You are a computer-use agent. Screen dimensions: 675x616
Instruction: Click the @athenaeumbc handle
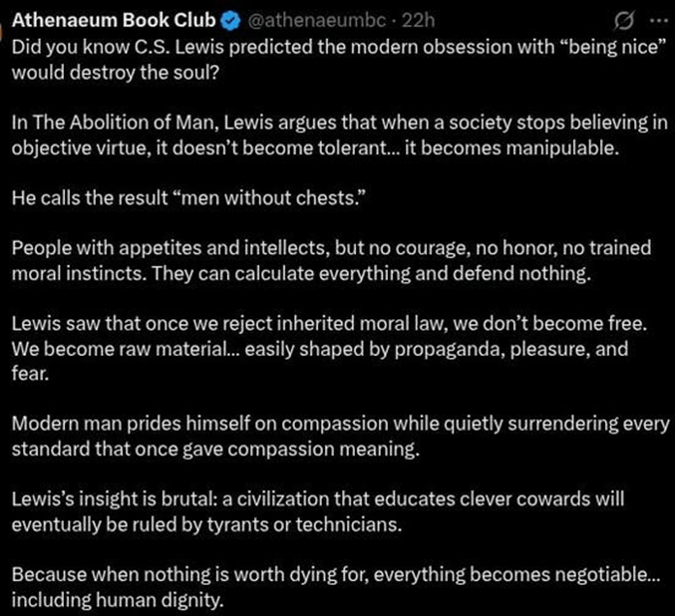[x=300, y=20]
